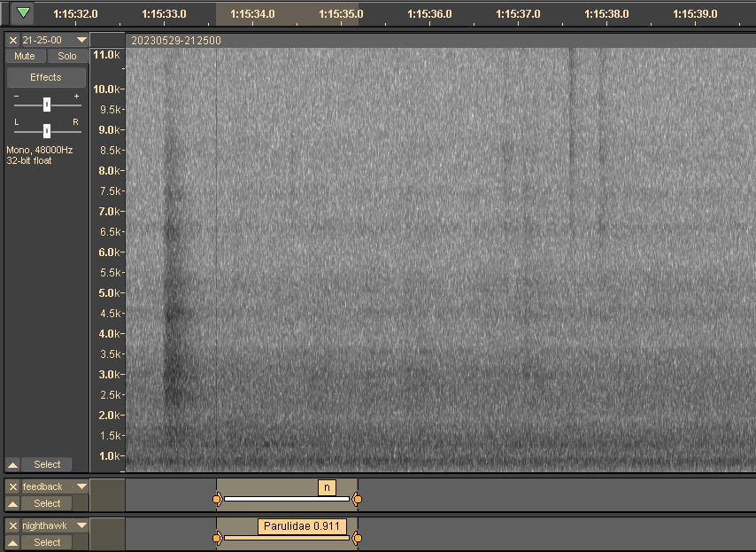Click the X icon on the nighthawk track
Screen dimensions: 756x552
[12, 525]
